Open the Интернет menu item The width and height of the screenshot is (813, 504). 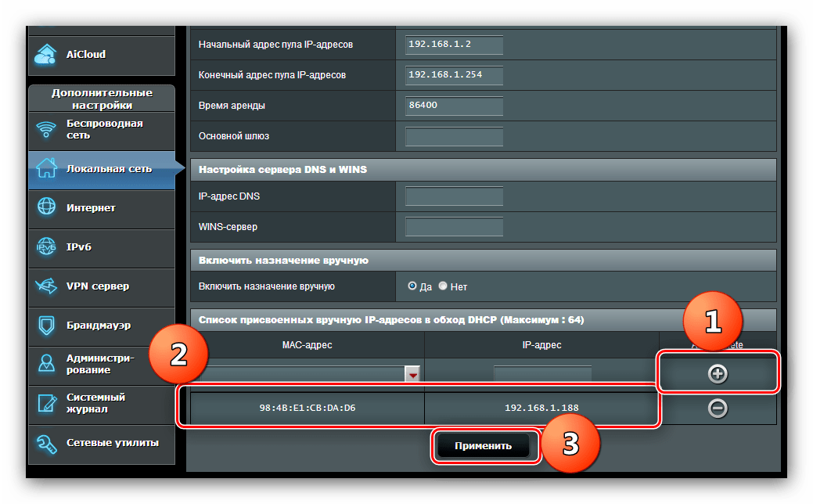tap(102, 210)
